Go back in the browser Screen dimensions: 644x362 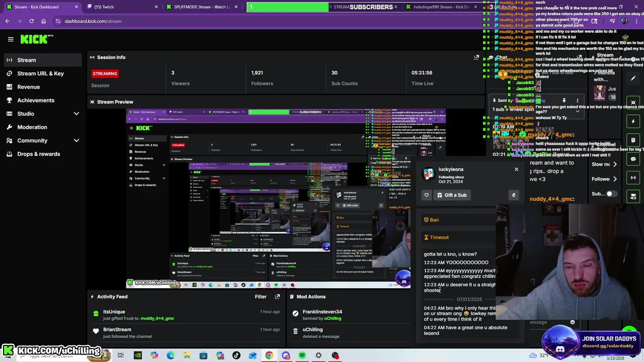pos(8,21)
